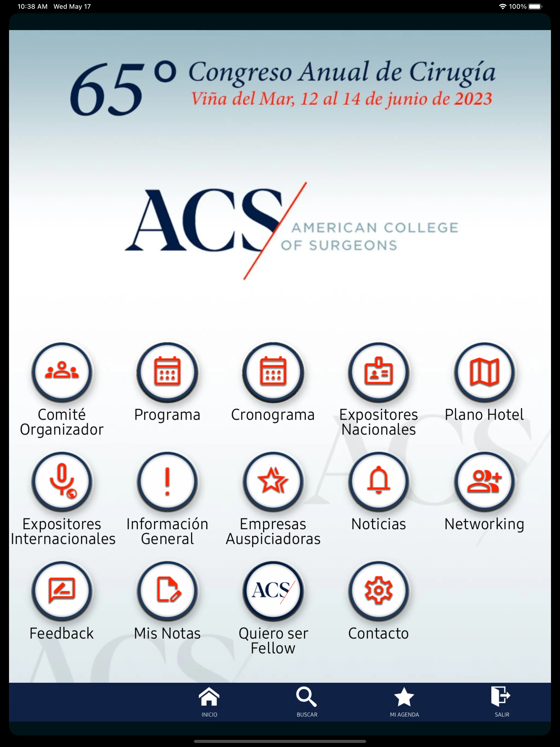The image size is (560, 747).
Task: View the Programa schedule
Action: click(168, 371)
